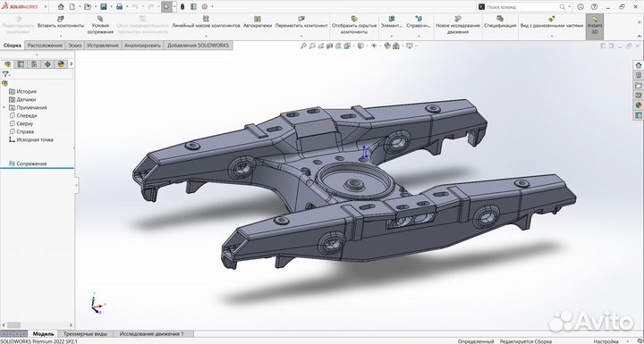Viewport: 644px width, 344px height.
Task: Switch to the ConfigurationManager panel tab
Action: 34,64
